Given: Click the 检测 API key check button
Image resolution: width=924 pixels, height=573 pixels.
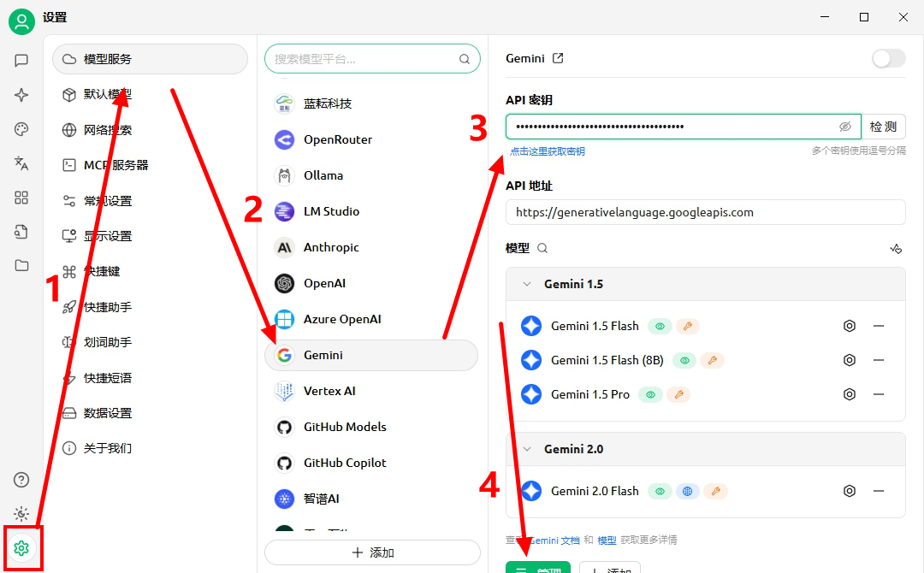Looking at the screenshot, I should (883, 127).
